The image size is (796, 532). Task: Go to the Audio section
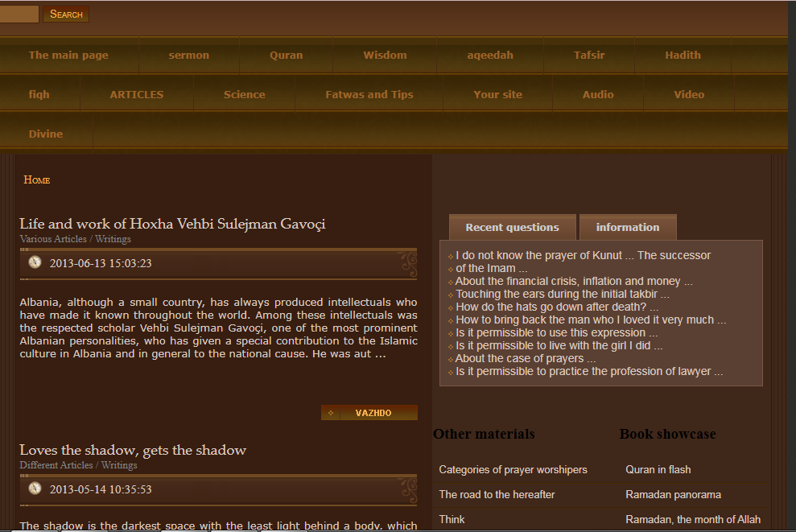pyautogui.click(x=598, y=94)
